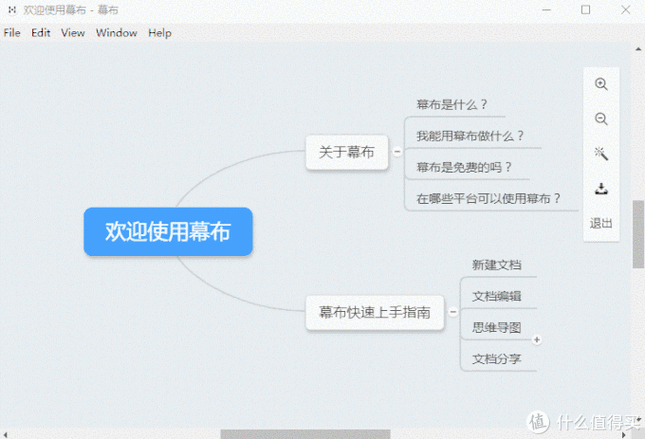
Task: Click the scroll left arrow
Action: click(x=5, y=434)
